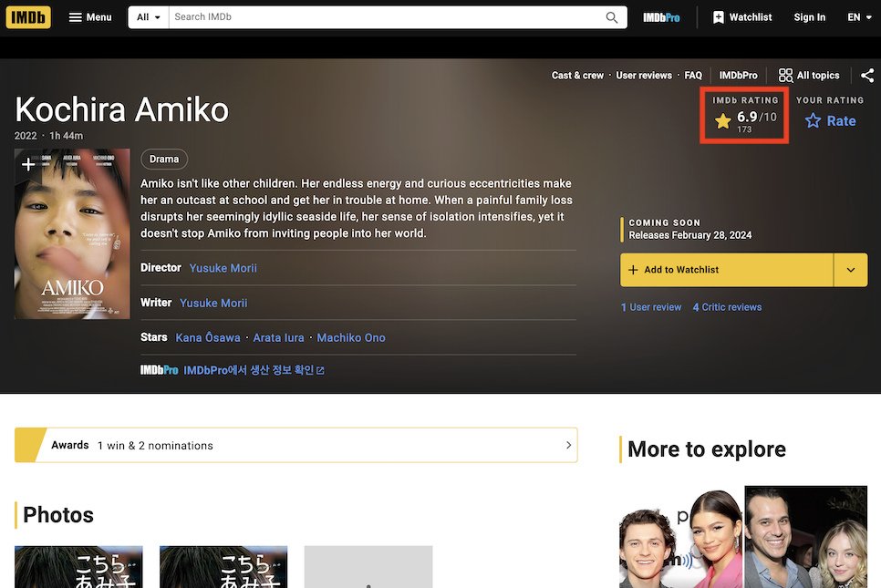Open the hamburger Menu
The image size is (881, 588).
[90, 17]
